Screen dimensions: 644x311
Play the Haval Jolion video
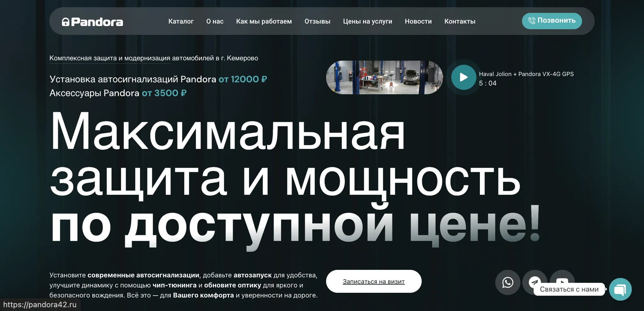464,77
